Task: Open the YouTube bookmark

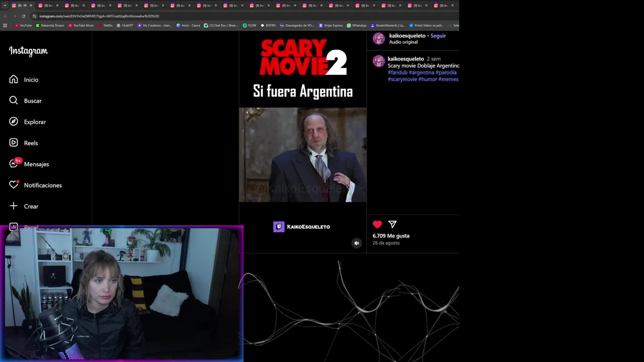Action: tap(23, 25)
